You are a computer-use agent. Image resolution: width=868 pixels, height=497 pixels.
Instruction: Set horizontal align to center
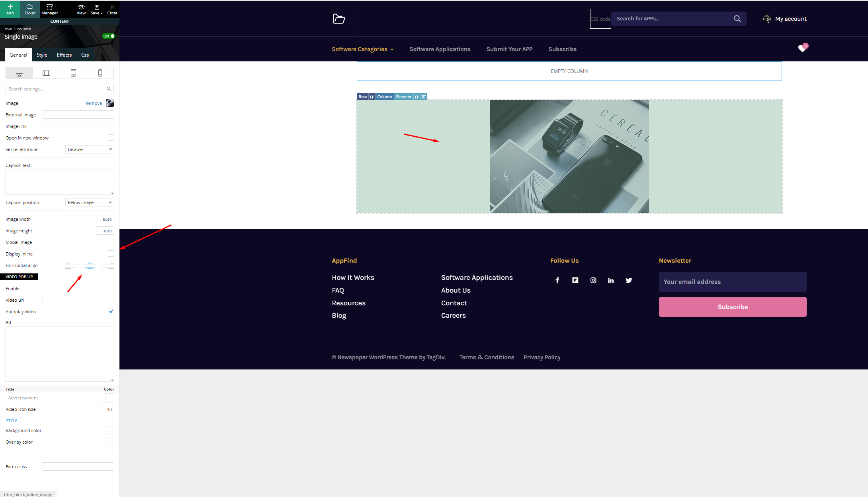coord(90,265)
